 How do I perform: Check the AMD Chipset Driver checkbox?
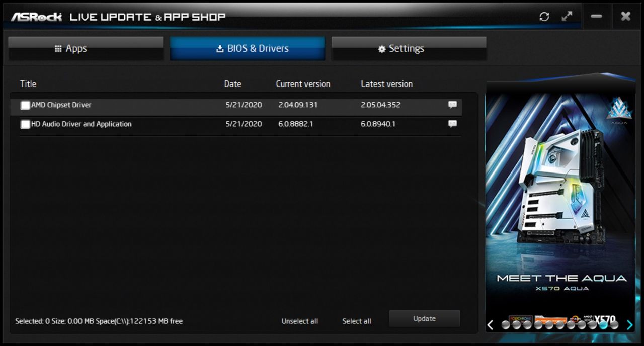pos(25,105)
